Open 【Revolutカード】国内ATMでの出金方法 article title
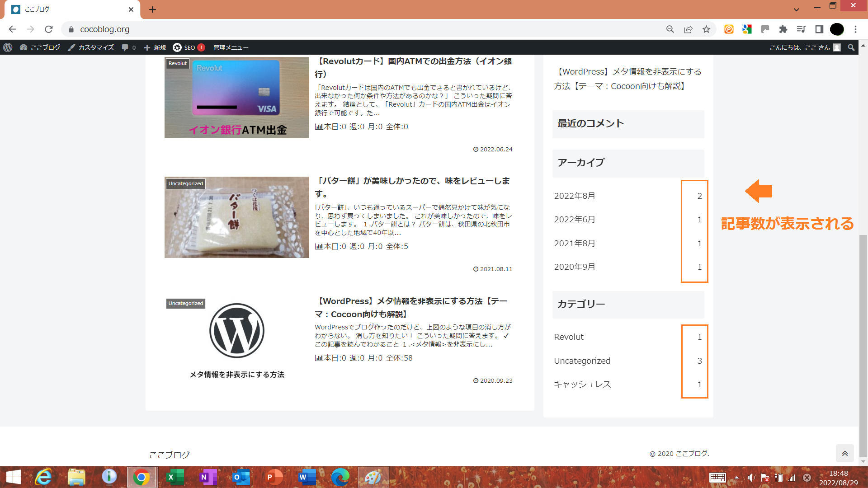 [x=413, y=67]
